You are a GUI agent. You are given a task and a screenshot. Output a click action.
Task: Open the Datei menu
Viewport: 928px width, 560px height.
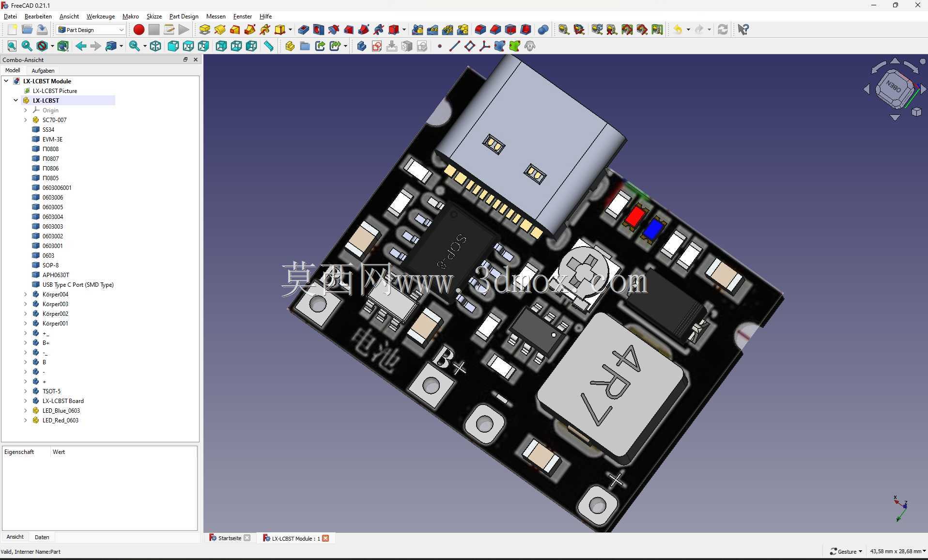[x=10, y=16]
